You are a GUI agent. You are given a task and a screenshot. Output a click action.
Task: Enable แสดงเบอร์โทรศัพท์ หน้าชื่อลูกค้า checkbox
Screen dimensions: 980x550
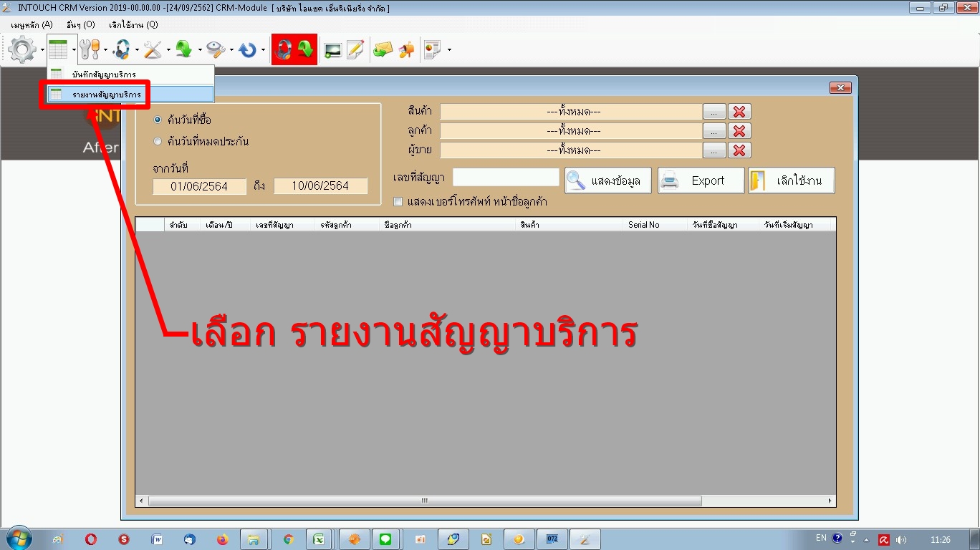tap(398, 202)
